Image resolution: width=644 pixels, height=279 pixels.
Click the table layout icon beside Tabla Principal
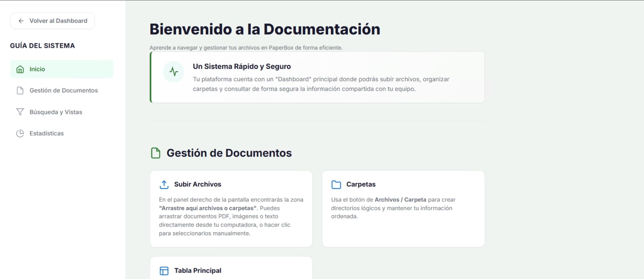tap(164, 271)
